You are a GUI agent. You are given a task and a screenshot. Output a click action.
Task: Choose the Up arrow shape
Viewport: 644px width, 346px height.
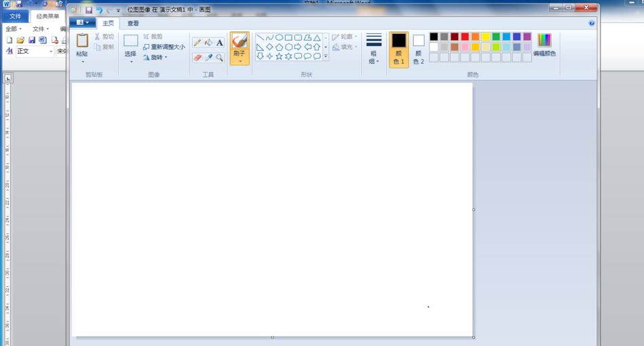(x=317, y=47)
